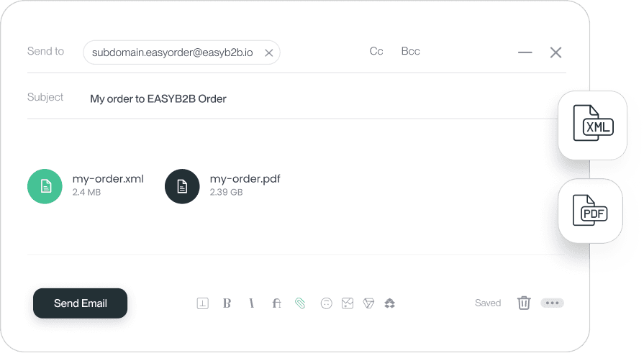Remove the subdomain.easyorder@easyb2b.io recipient chip
This screenshot has width=644, height=353.
(x=269, y=53)
